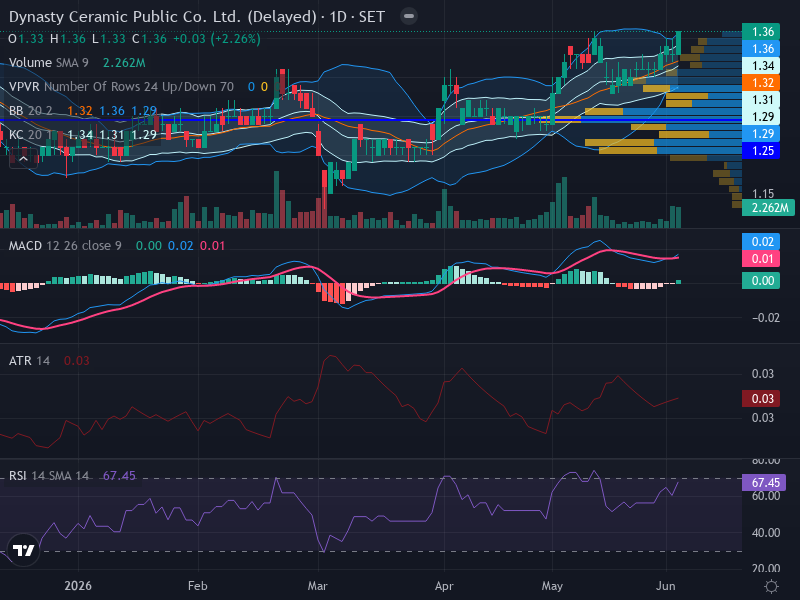Click the pink 0.01 MACD signal label
Screen dimensions: 800x600
click(x=761, y=259)
